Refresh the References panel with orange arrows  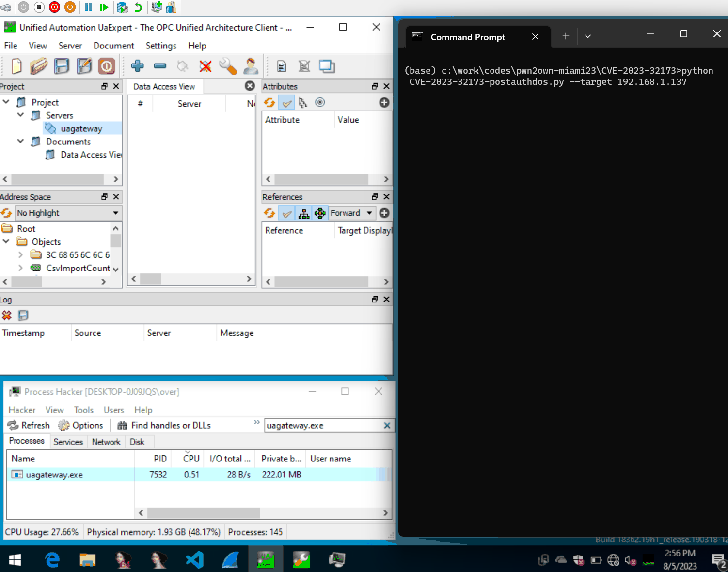click(x=269, y=213)
